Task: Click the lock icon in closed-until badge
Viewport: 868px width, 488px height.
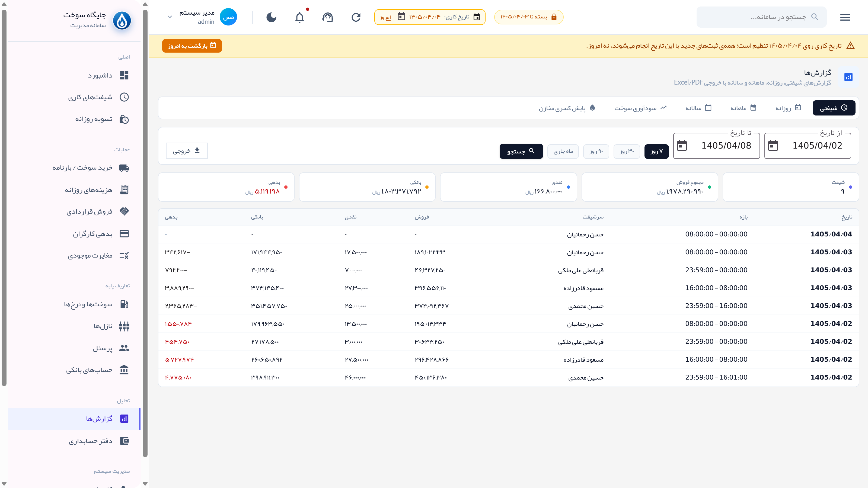Action: click(554, 17)
